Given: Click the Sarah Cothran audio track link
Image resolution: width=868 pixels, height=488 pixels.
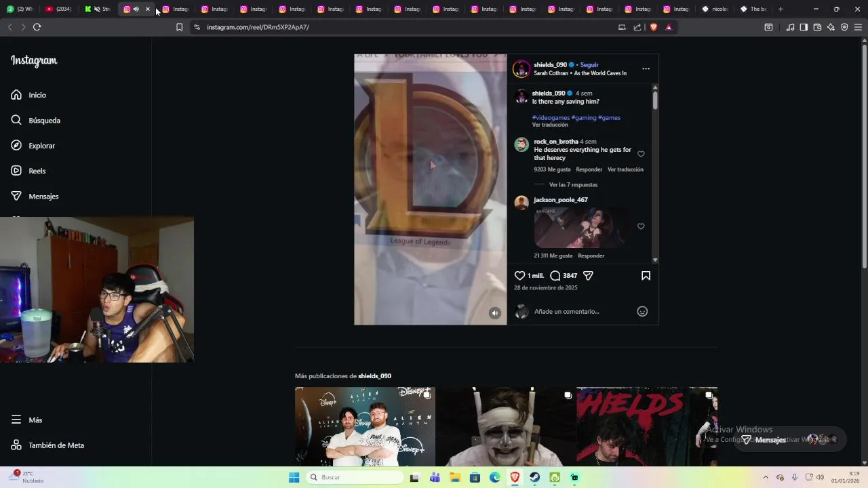Looking at the screenshot, I should (580, 73).
